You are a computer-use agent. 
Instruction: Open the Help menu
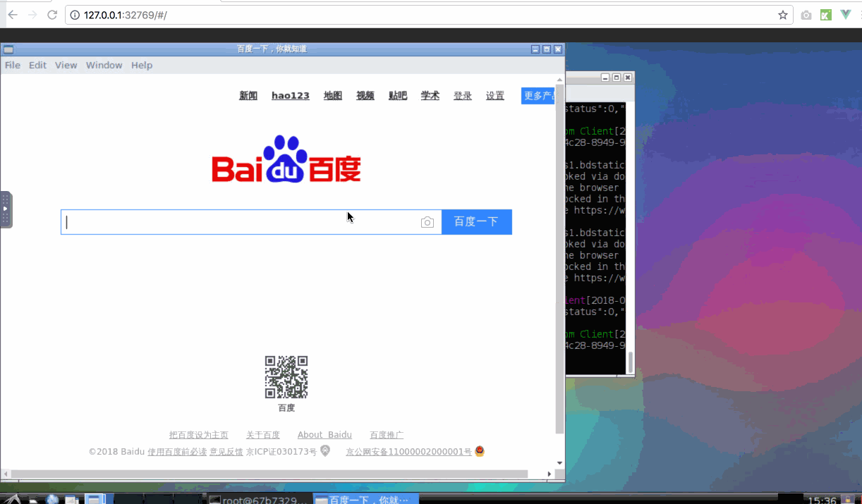pos(142,65)
